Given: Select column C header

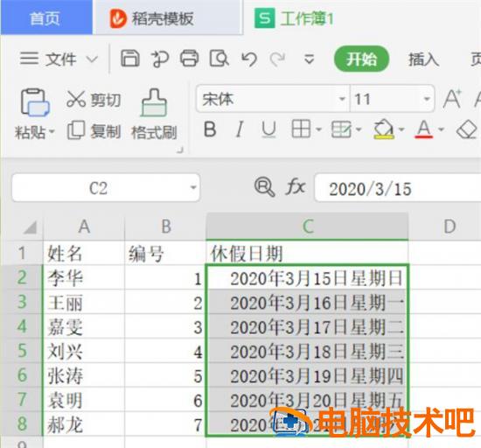Looking at the screenshot, I should [x=307, y=227].
